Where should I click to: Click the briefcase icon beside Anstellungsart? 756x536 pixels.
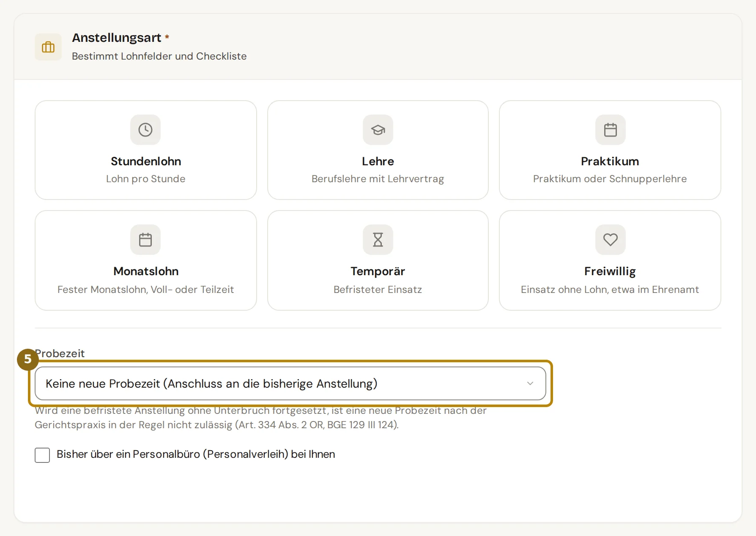(48, 47)
